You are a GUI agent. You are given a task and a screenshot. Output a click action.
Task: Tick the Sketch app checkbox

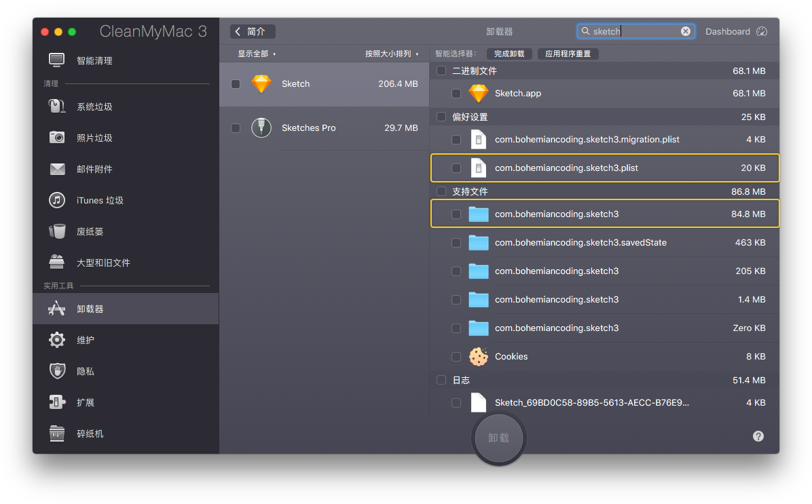point(236,84)
